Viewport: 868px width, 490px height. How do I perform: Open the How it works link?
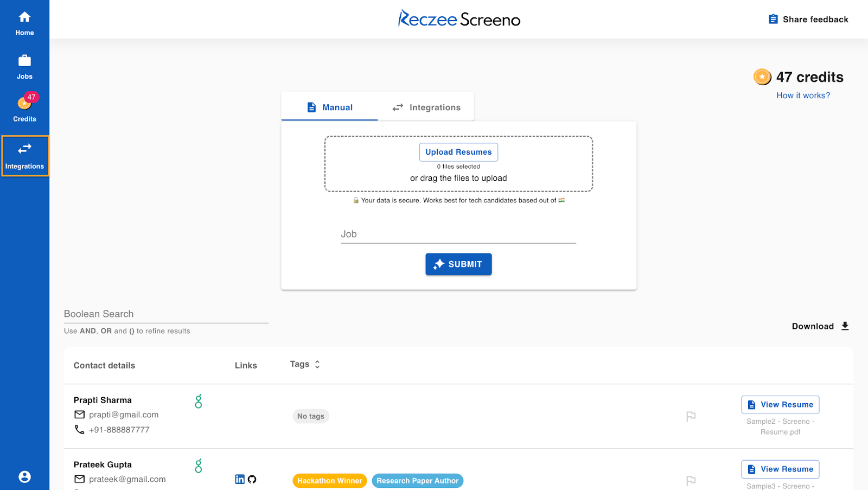[803, 96]
